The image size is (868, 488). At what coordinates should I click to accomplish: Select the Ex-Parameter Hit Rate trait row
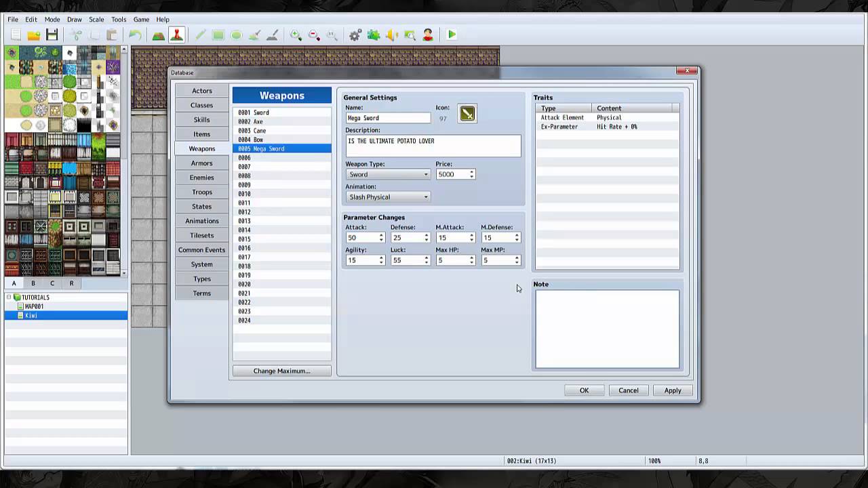point(607,127)
